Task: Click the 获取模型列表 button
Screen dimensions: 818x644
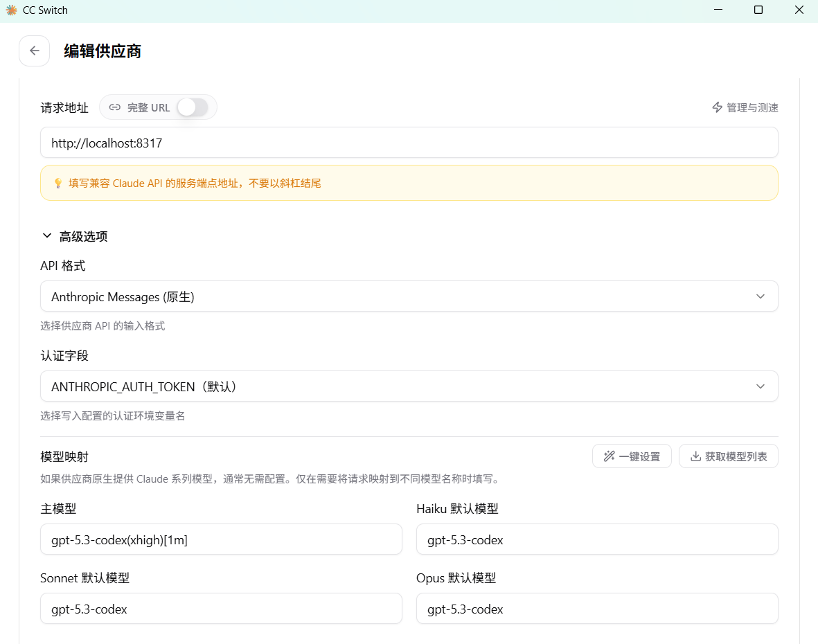Action: click(728, 456)
